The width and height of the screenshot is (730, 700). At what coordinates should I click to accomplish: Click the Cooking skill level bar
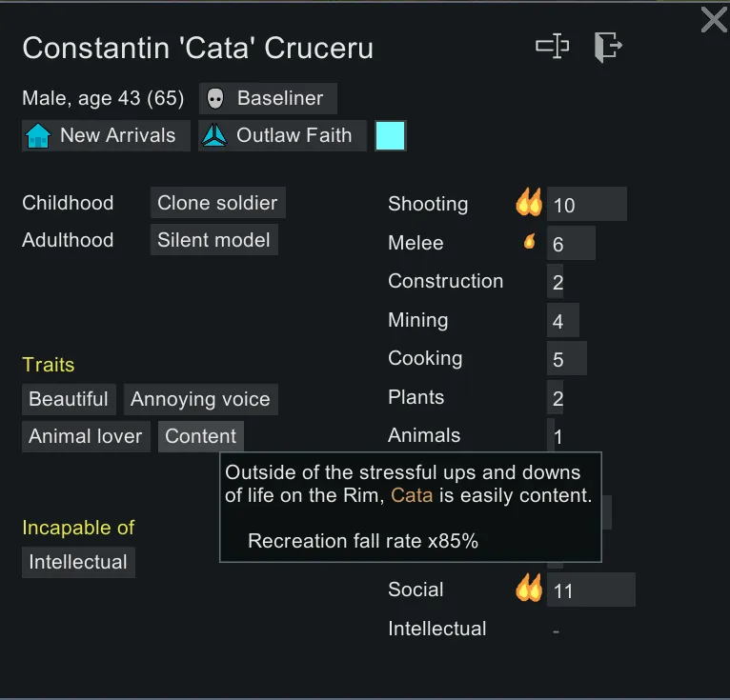click(x=566, y=359)
